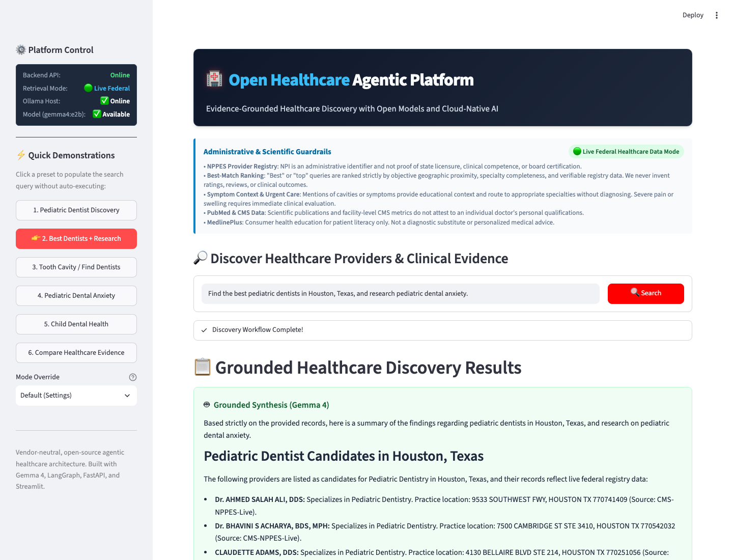This screenshot has width=733, height=560.
Task: Select preset 4. Pediatric Dental Anxiety
Action: 76,296
